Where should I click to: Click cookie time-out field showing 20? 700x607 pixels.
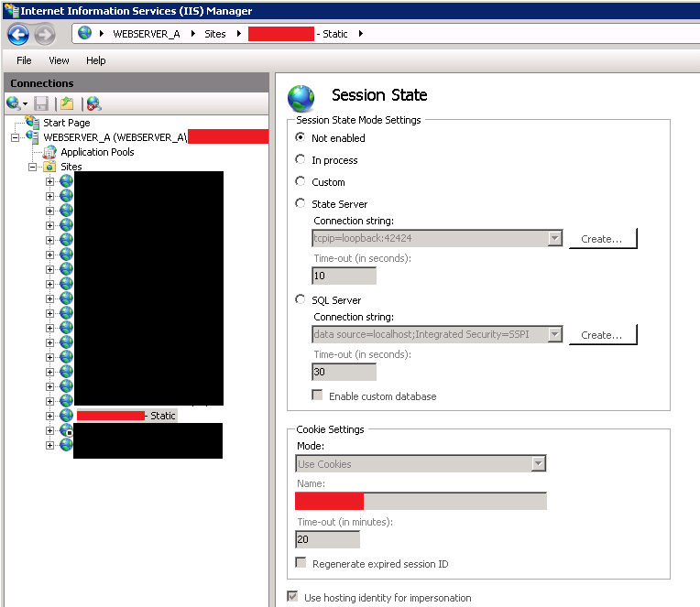click(327, 539)
